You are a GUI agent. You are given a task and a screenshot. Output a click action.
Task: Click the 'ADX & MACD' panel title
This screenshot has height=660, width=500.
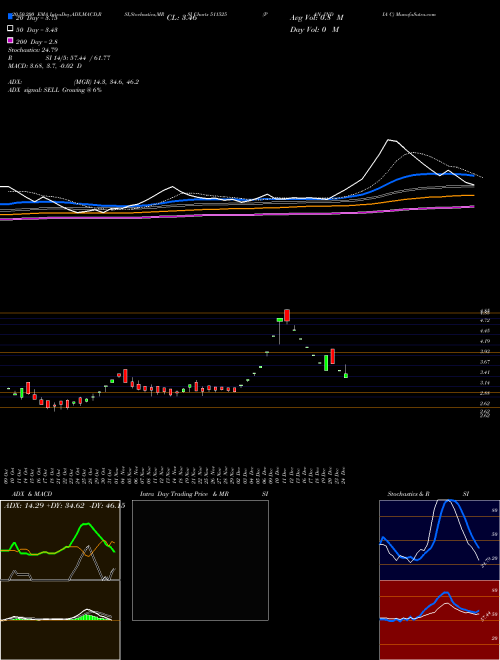[x=32, y=494]
